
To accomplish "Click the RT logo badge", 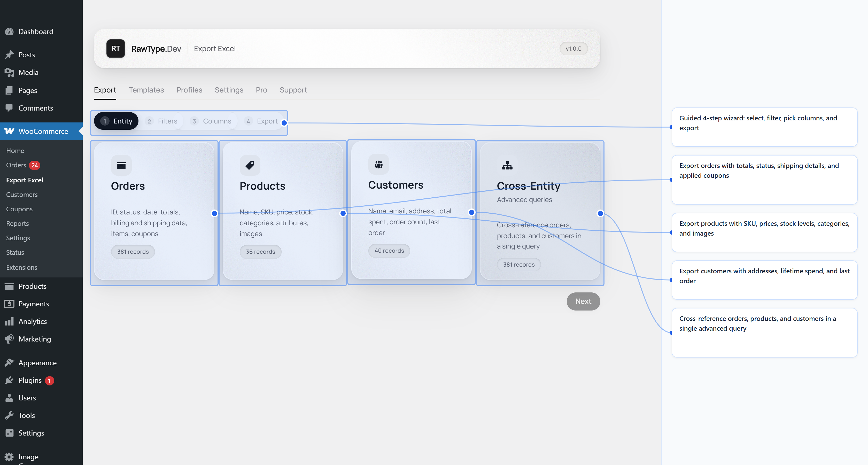I will tap(115, 49).
